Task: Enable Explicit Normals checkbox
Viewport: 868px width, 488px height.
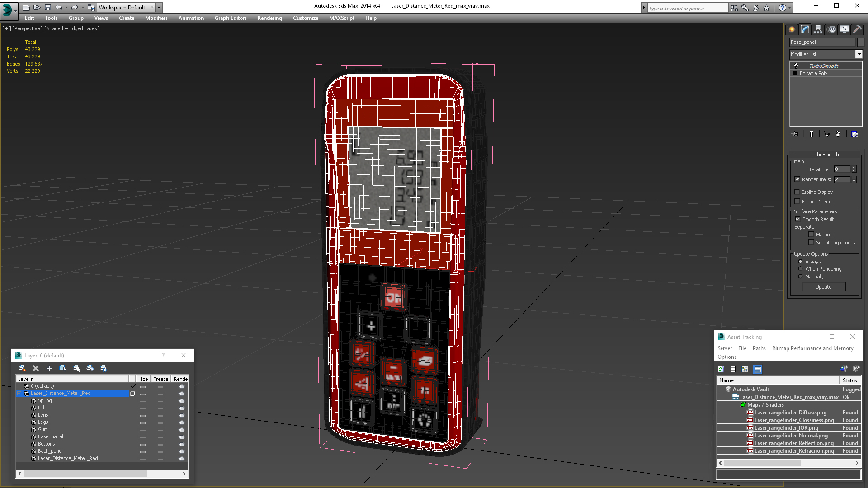Action: coord(797,202)
